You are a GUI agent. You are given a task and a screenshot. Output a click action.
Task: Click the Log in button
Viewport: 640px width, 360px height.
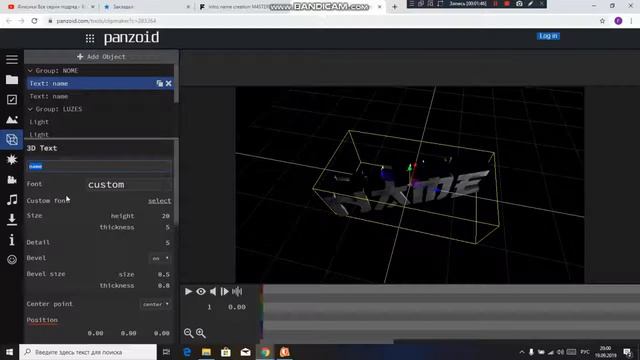click(x=548, y=36)
